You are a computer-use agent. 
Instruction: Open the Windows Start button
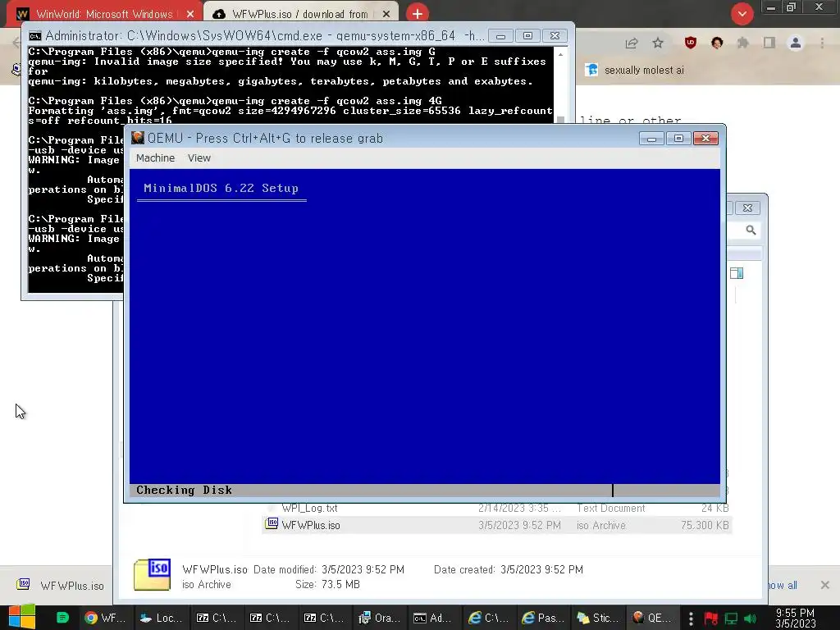click(22, 617)
